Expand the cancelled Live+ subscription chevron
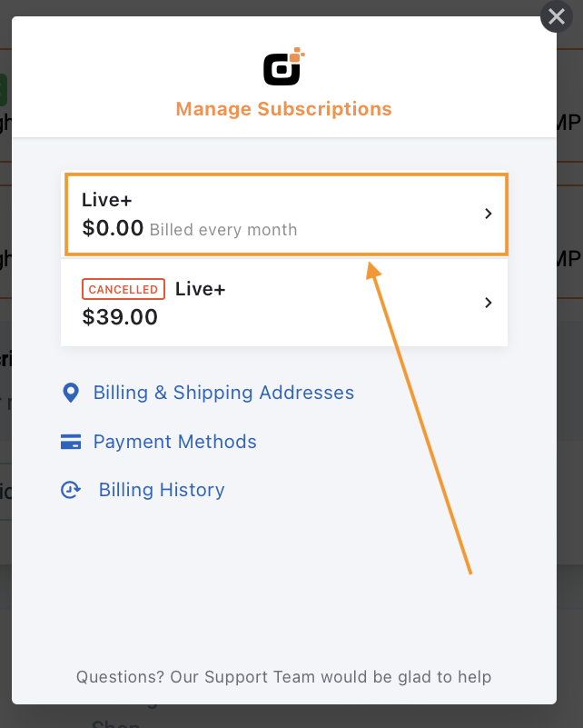 (x=488, y=303)
